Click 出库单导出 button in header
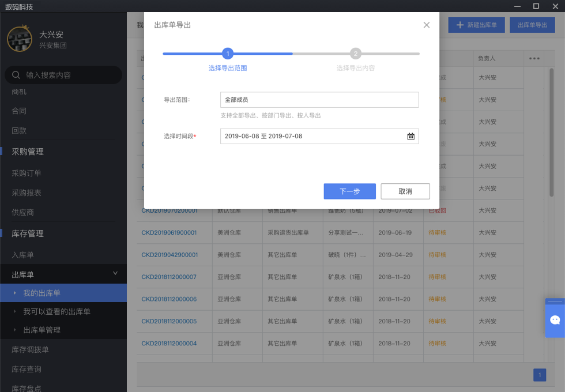The width and height of the screenshot is (565, 392). pyautogui.click(x=532, y=25)
